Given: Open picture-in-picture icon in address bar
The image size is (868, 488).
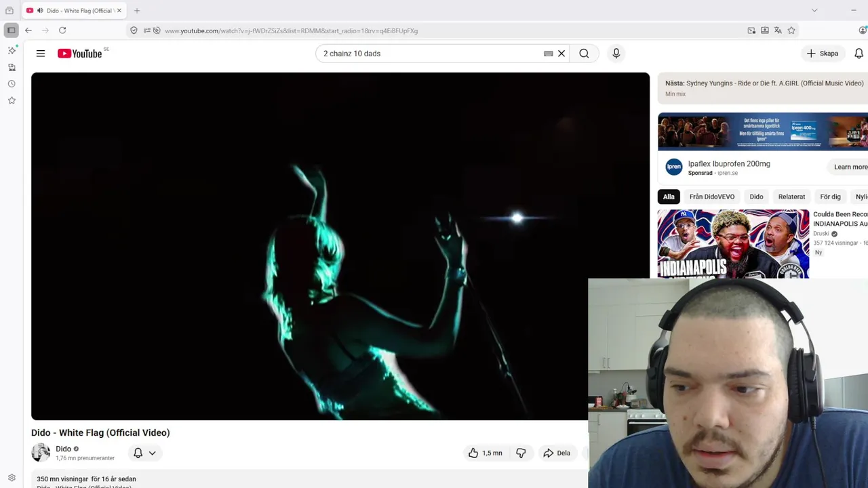Looking at the screenshot, I should click(x=751, y=30).
